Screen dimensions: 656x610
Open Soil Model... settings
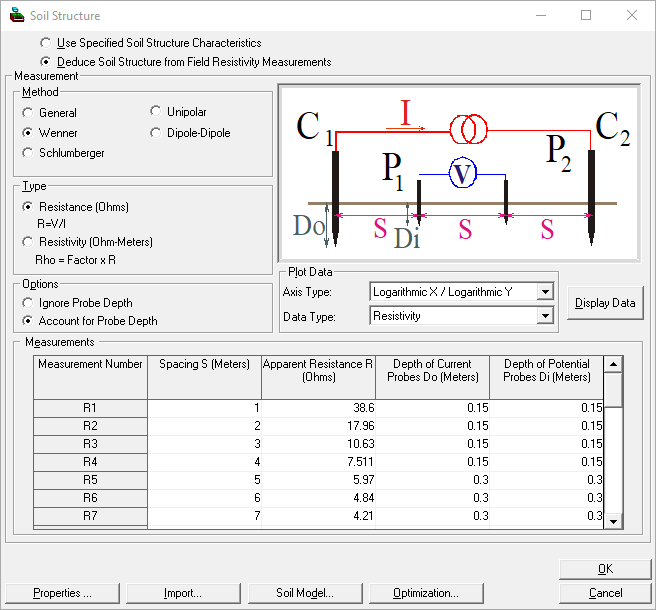point(304,593)
